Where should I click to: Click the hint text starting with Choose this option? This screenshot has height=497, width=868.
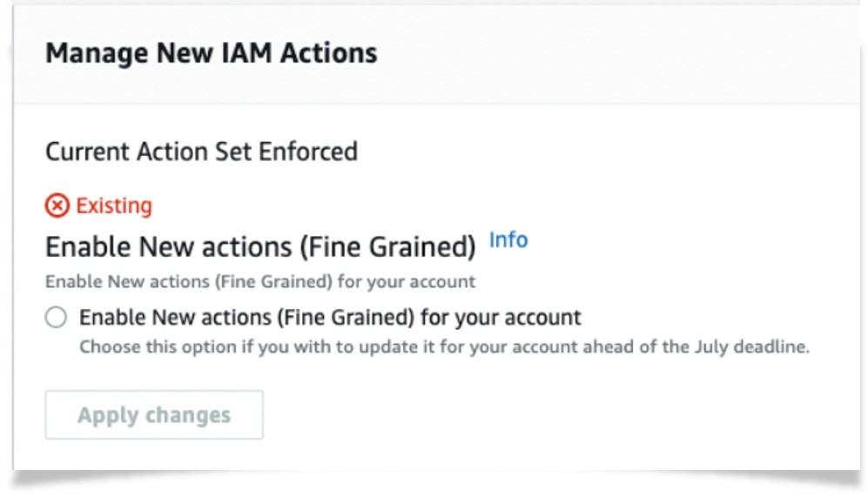coord(444,346)
